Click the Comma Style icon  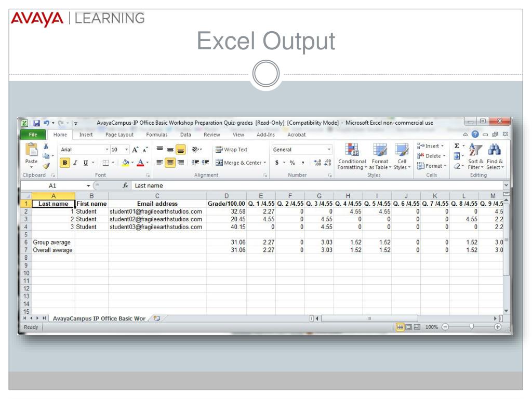[303, 163]
